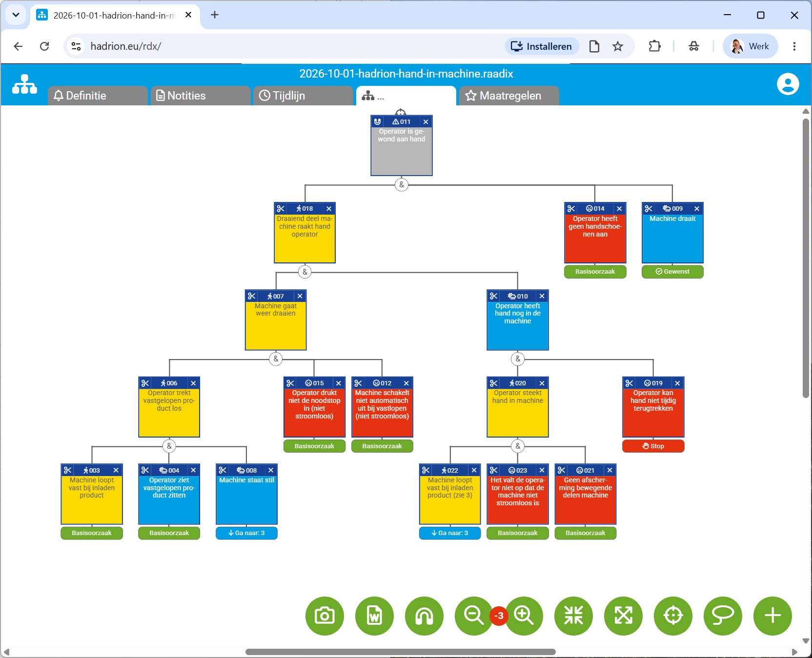Follow 'Ga naar: 3' under node 022
This screenshot has width=812, height=658.
click(450, 533)
